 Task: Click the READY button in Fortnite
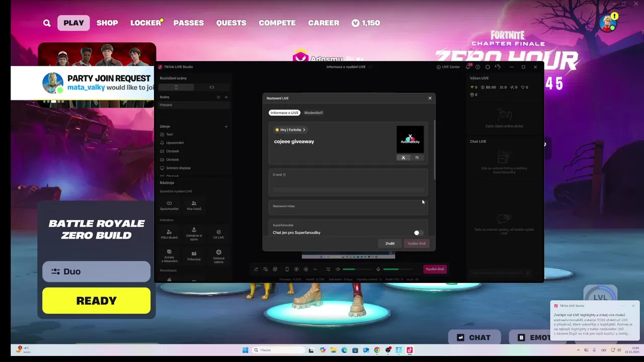[96, 301]
